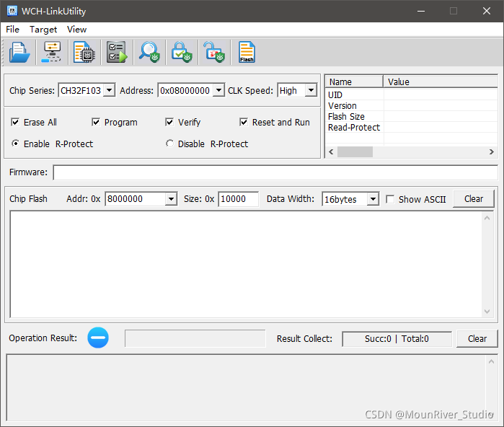Click the locked padlock protect icon

(x=182, y=52)
